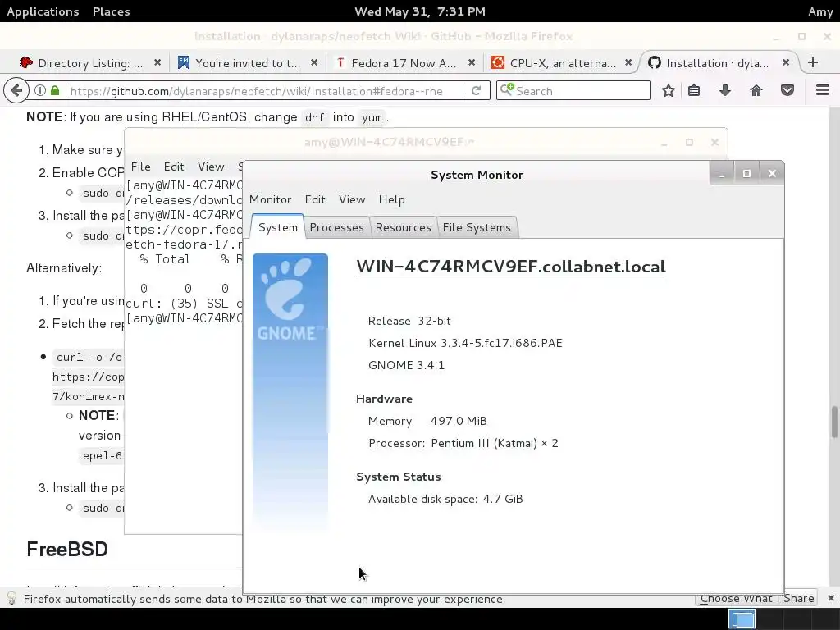Close the You're invited tab
The image size is (840, 630).
314,62
